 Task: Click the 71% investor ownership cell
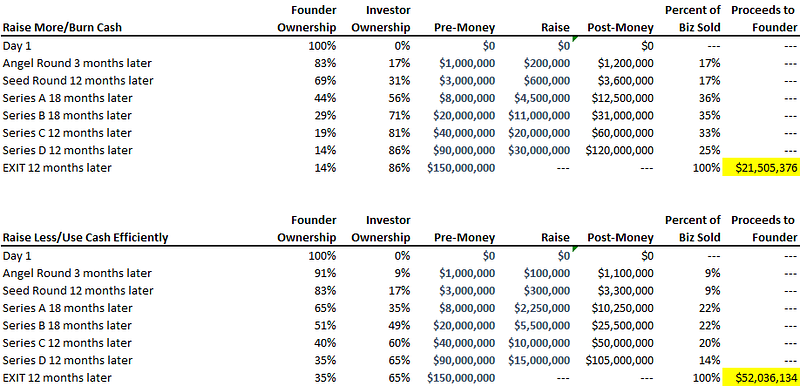point(399,115)
